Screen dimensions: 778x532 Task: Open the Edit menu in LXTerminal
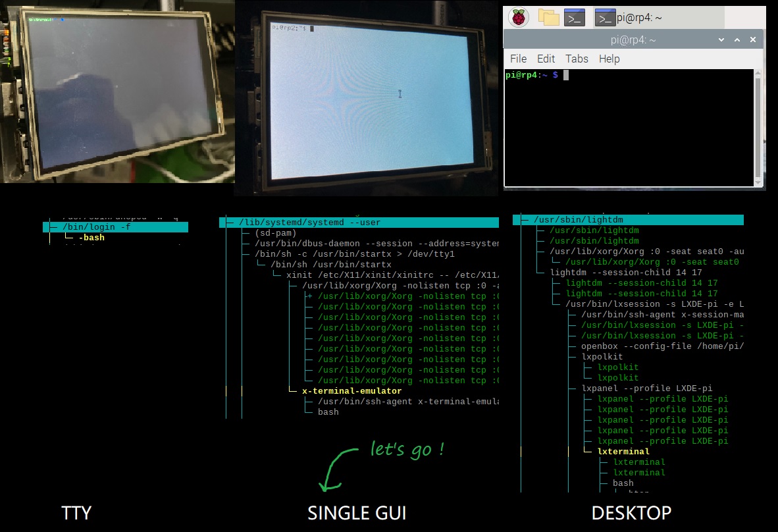(546, 59)
